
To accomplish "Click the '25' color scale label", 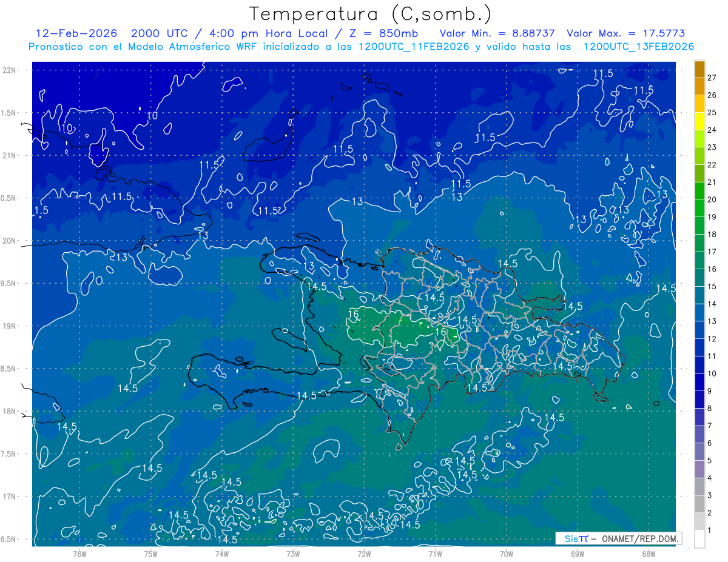I will [712, 112].
